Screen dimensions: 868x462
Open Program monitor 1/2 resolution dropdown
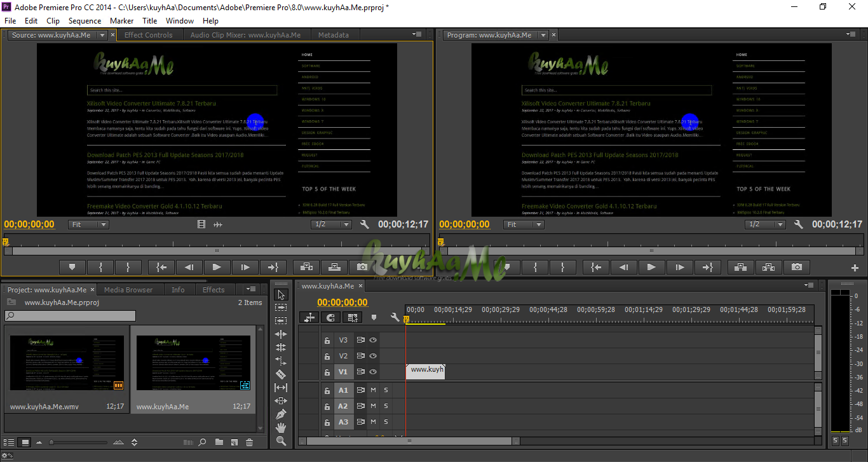pos(766,224)
